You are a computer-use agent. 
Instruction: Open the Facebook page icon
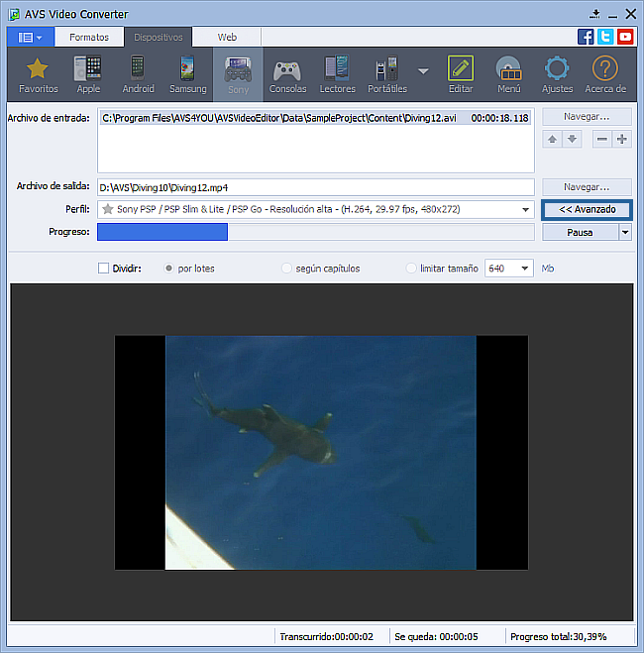tap(586, 37)
